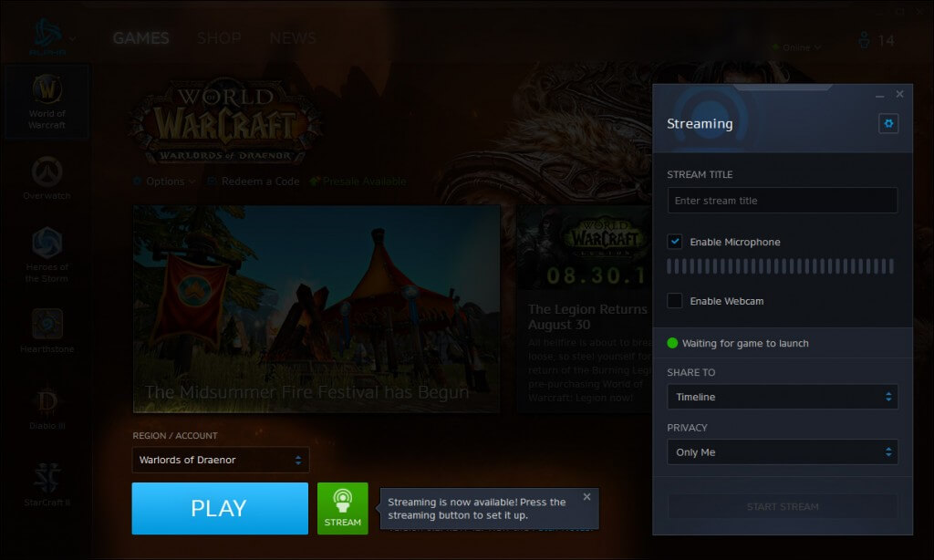The height and width of the screenshot is (560, 934).
Task: Select the Diablo III icon
Action: tap(47, 408)
